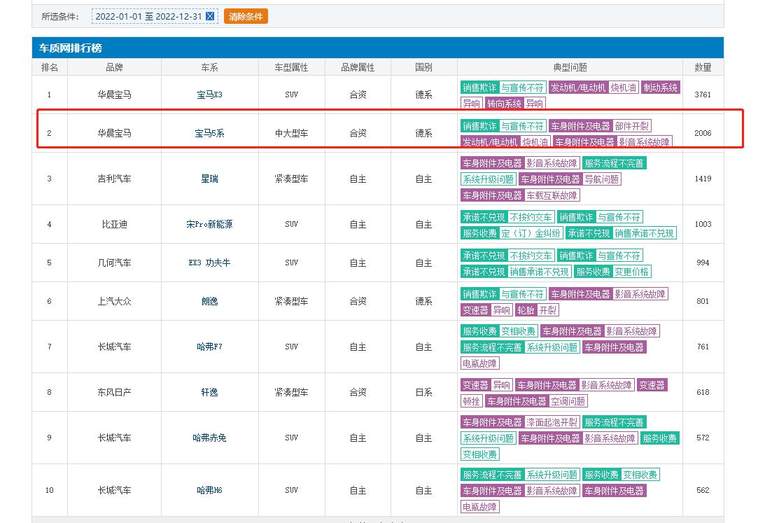Select the 电瓶故障 tag in the 哈弗H6 row
The height and width of the screenshot is (523, 772).
480,507
